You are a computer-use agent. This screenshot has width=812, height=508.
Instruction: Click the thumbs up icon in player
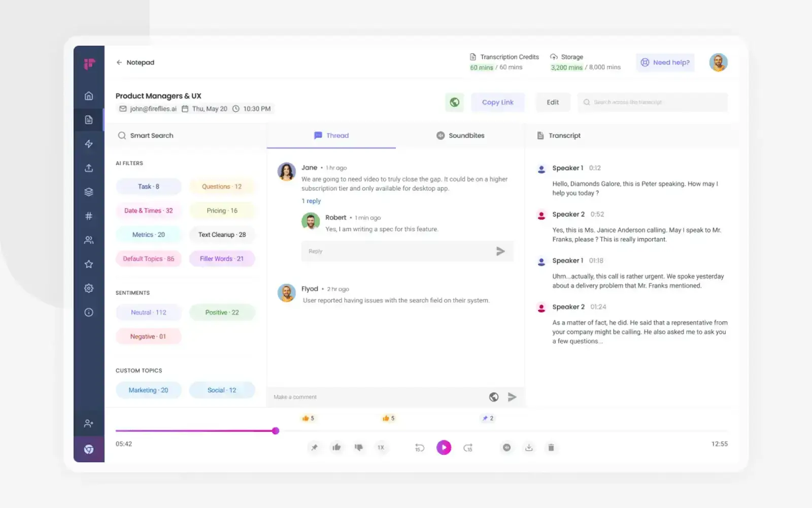(336, 448)
